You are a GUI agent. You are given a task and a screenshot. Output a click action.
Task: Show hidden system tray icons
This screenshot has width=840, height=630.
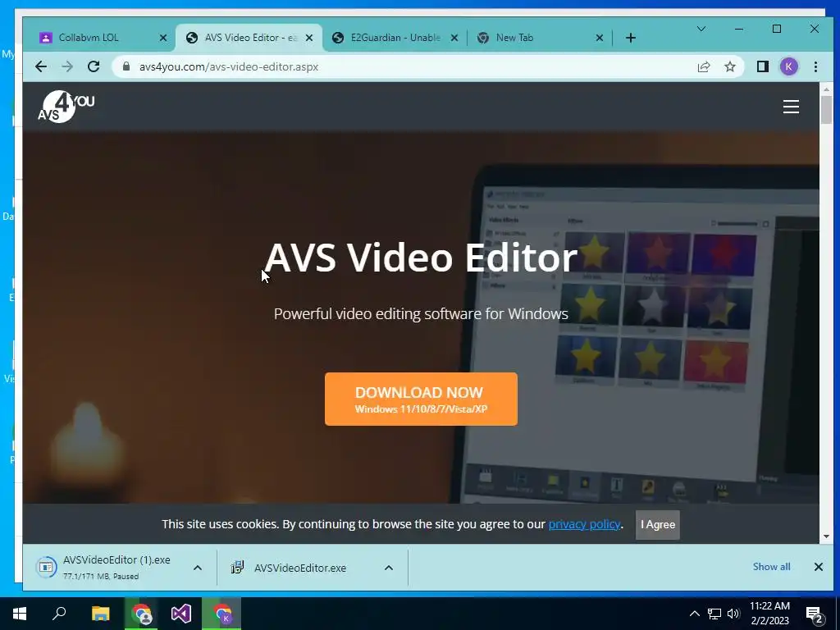[x=694, y=614]
